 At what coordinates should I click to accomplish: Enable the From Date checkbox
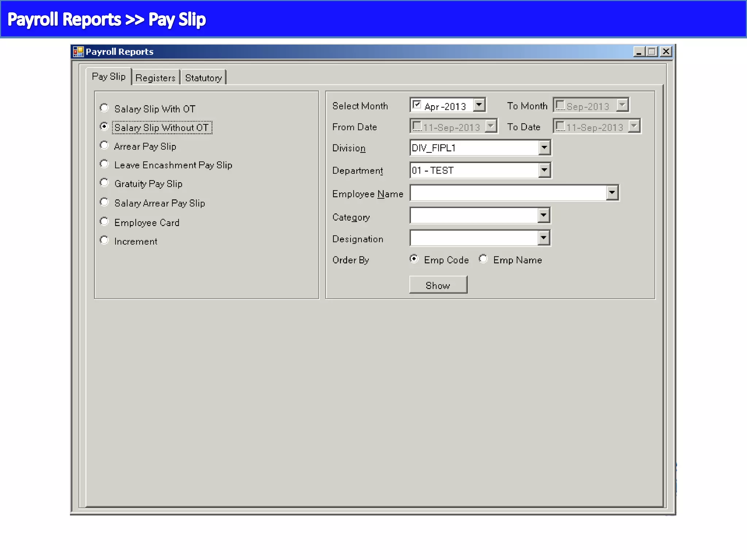(x=417, y=126)
